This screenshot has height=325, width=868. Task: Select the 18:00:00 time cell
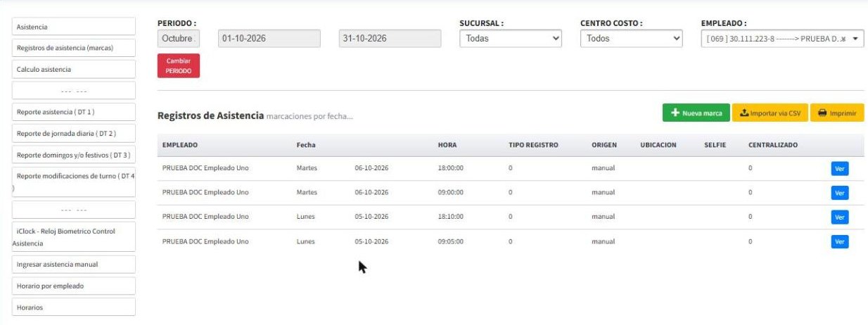[450, 169]
